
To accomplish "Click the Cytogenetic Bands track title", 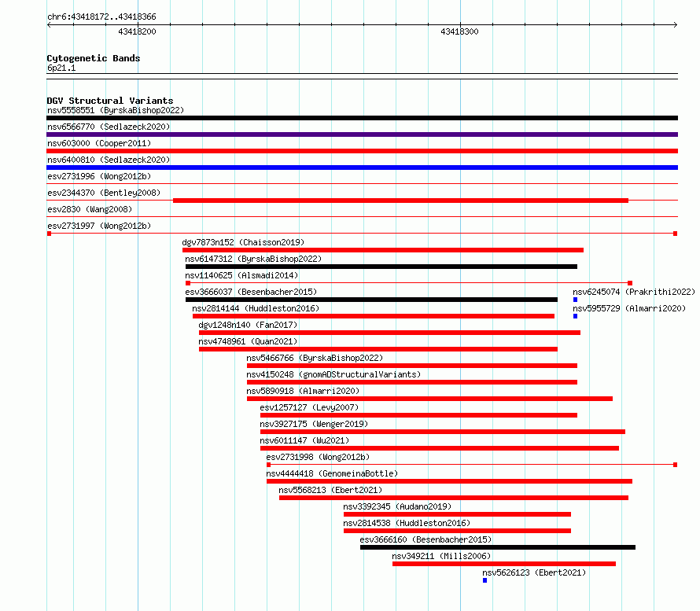I will [94, 58].
